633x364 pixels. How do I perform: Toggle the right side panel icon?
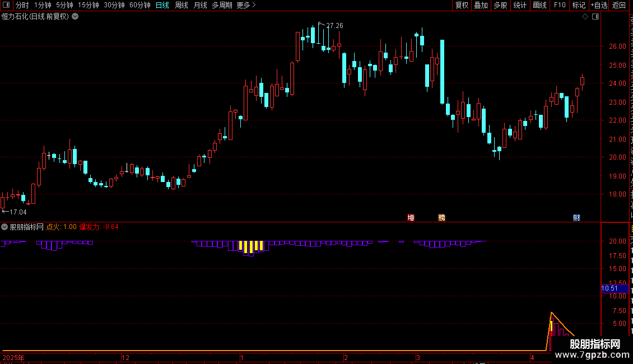click(595, 17)
